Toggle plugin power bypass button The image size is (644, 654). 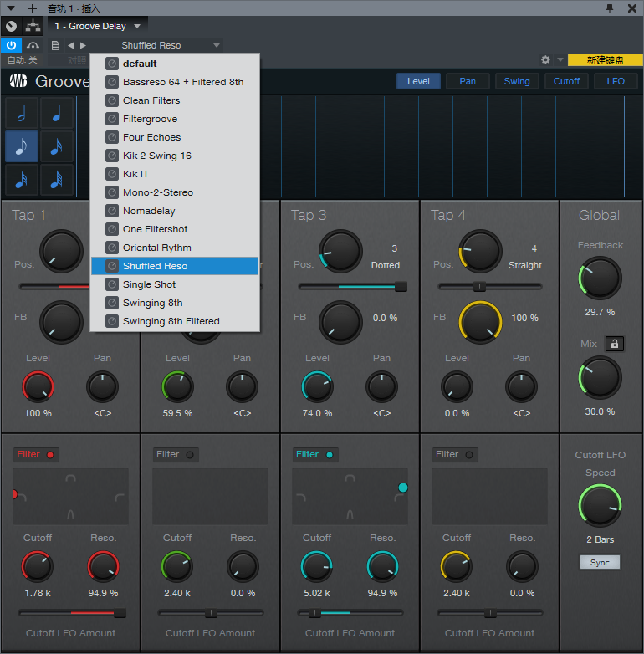click(x=11, y=45)
